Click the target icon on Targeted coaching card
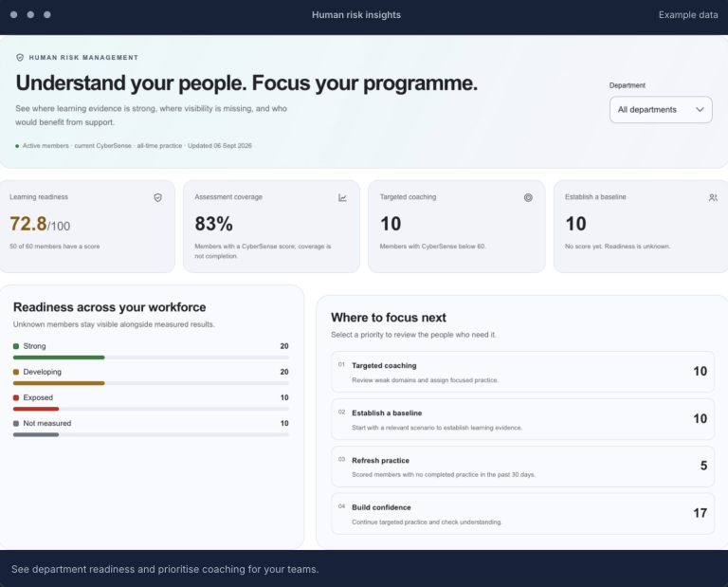The height and width of the screenshot is (587, 728). (528, 198)
